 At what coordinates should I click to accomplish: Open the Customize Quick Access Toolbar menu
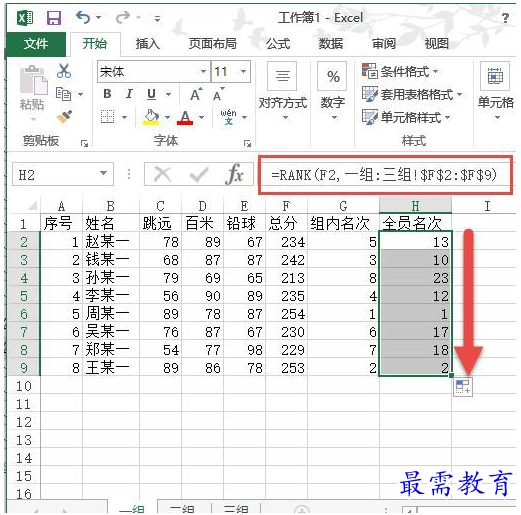(x=157, y=18)
